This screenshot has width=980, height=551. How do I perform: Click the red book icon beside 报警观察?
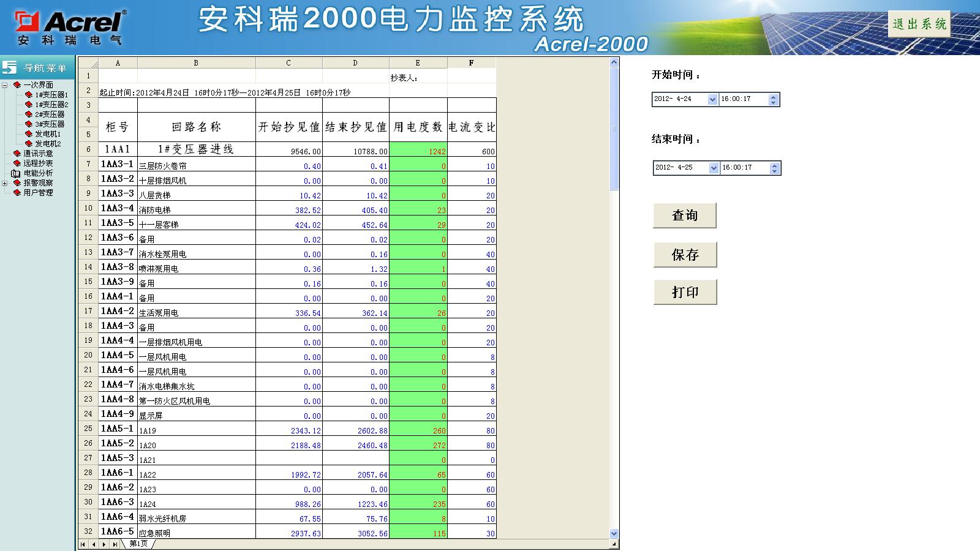17,183
